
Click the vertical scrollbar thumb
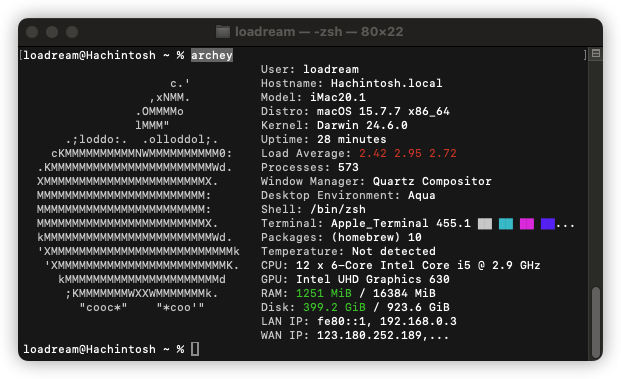(596, 322)
